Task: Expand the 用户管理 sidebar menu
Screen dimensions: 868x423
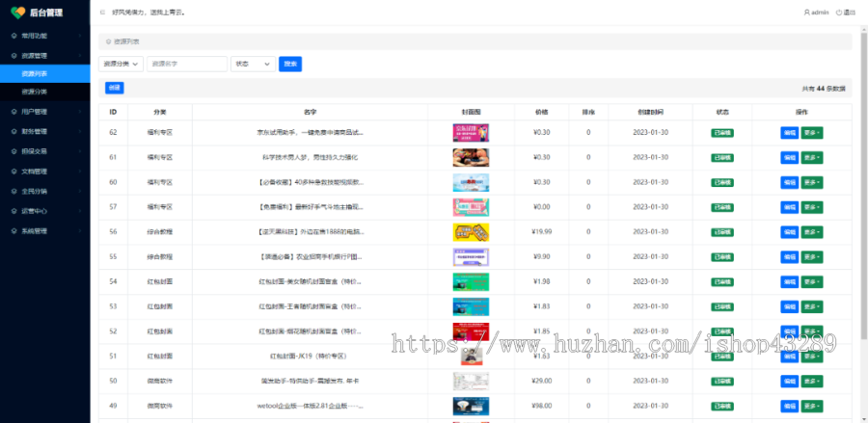Action: [44, 112]
